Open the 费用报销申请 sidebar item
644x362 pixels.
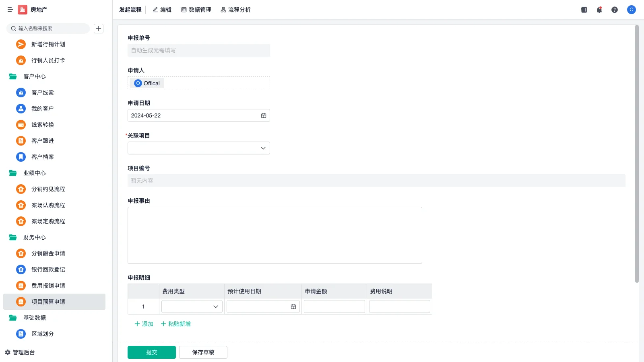(x=54, y=286)
